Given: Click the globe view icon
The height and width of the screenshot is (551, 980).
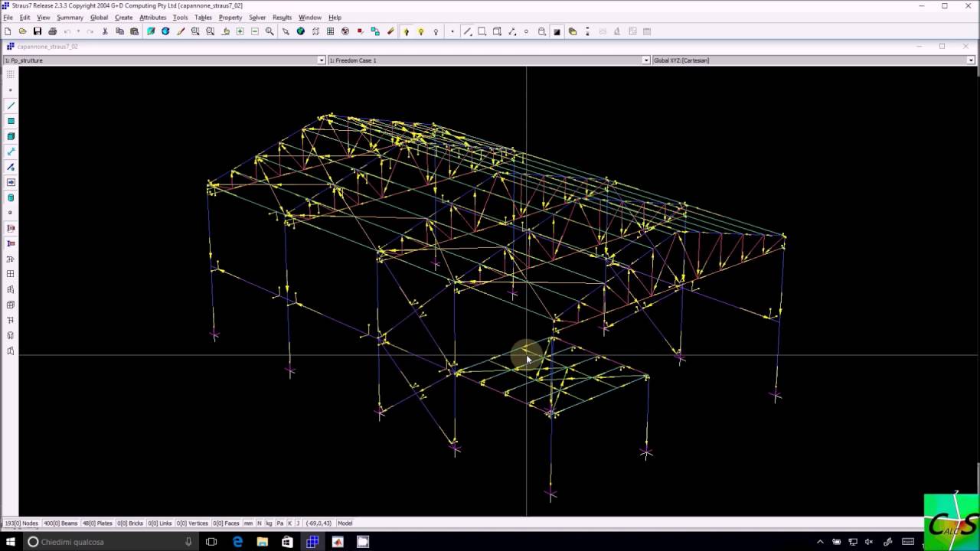Looking at the screenshot, I should pos(300,31).
